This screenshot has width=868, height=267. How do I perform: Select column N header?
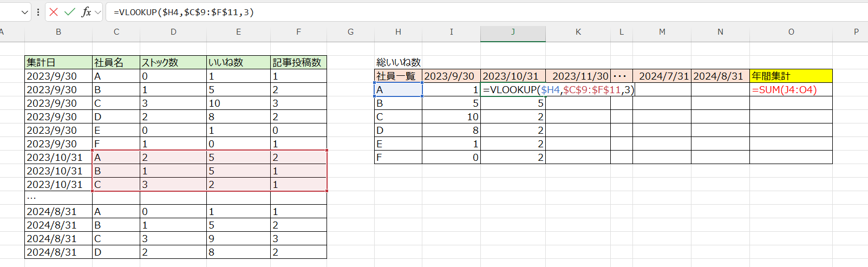click(720, 32)
